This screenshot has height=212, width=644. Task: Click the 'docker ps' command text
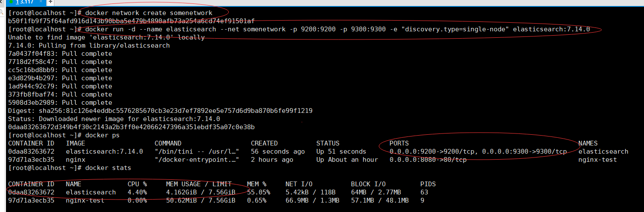pyautogui.click(x=102, y=135)
